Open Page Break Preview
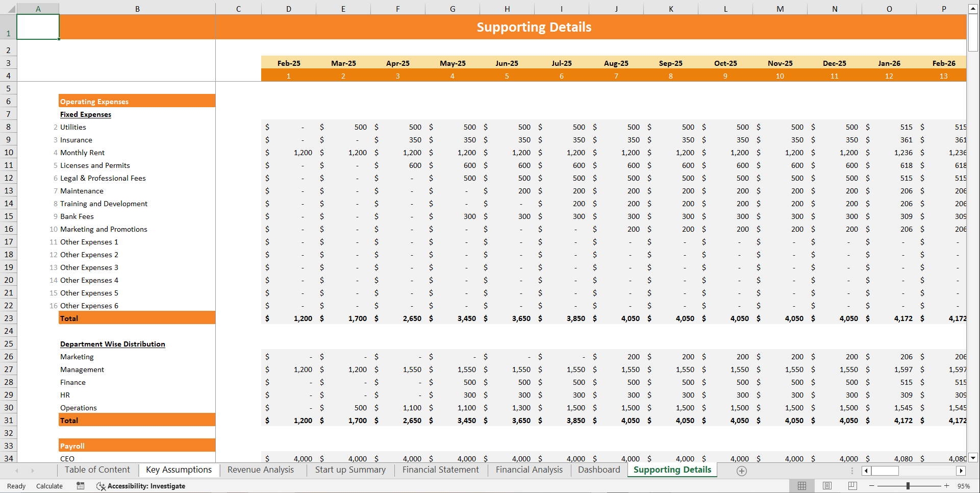The image size is (980, 493). tap(852, 486)
